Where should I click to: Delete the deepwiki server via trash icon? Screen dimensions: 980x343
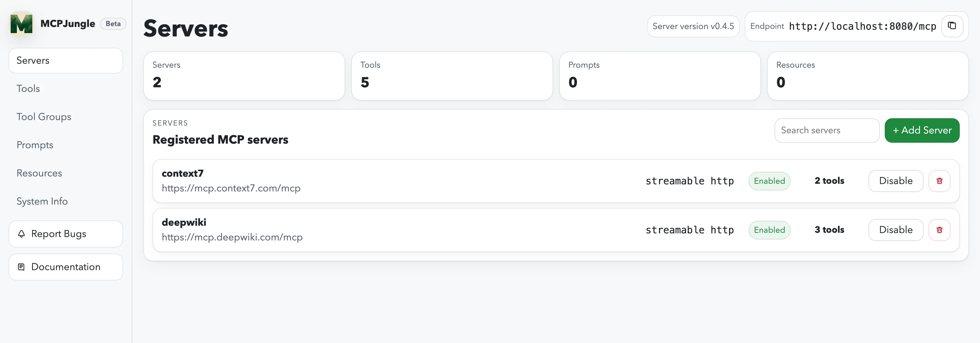(939, 230)
